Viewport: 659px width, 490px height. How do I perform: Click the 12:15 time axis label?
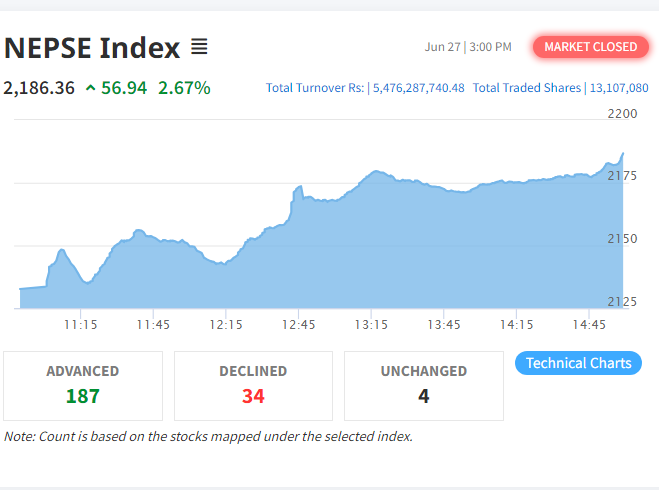(x=226, y=324)
